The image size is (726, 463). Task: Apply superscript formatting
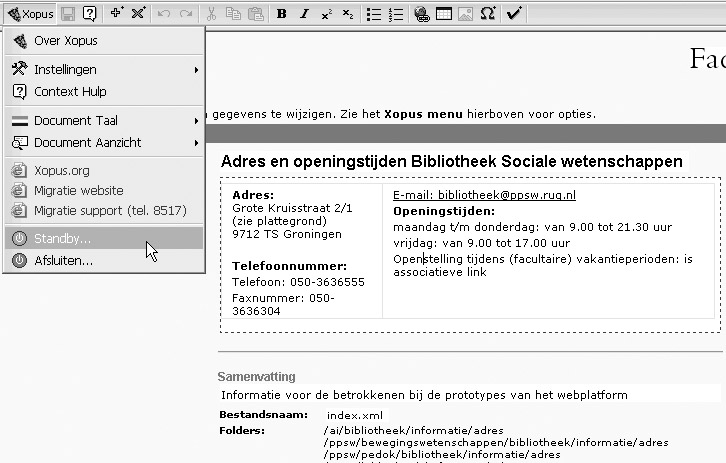[326, 14]
